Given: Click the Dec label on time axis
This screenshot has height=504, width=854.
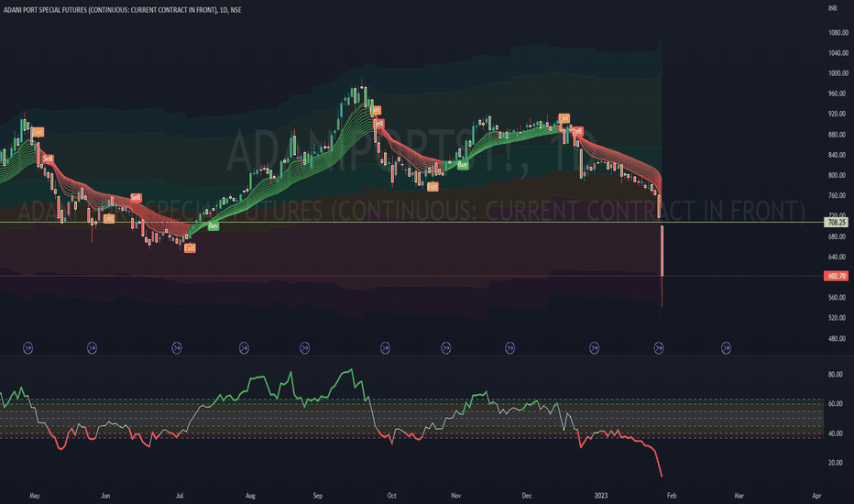Looking at the screenshot, I should [x=527, y=496].
